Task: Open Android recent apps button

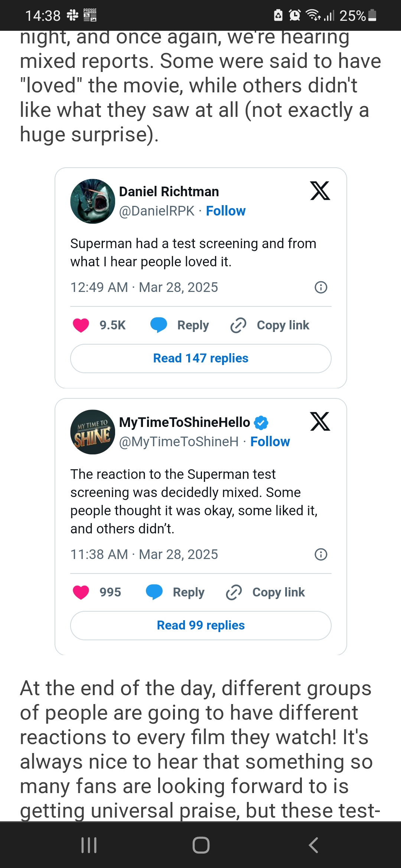Action: point(89,845)
